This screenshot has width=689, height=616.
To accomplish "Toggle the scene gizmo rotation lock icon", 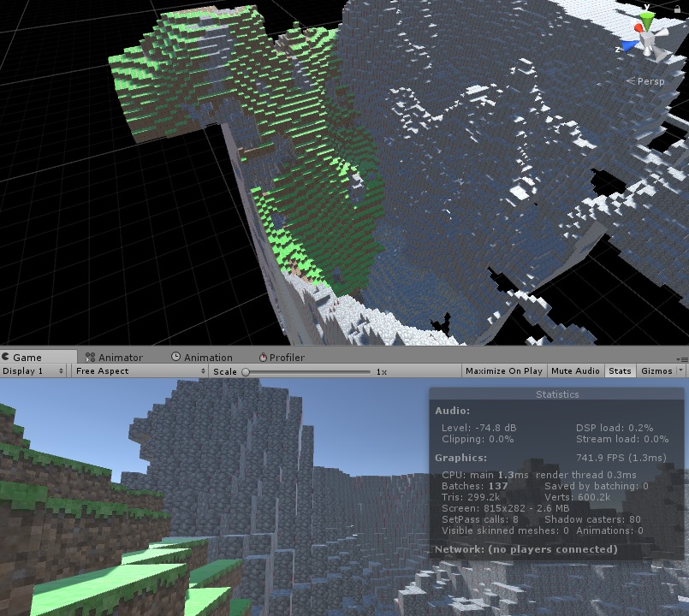I will (x=679, y=8).
